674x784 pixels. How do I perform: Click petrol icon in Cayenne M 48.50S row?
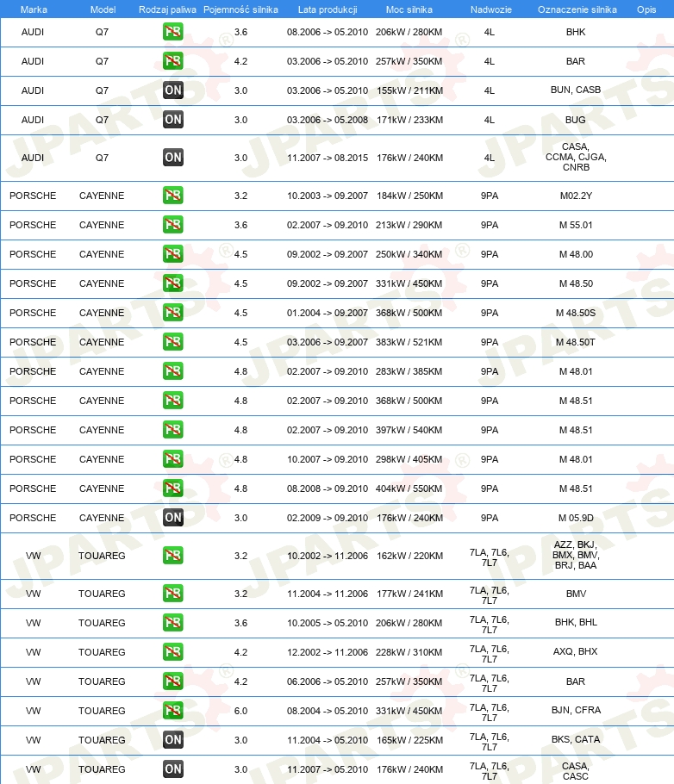click(172, 313)
